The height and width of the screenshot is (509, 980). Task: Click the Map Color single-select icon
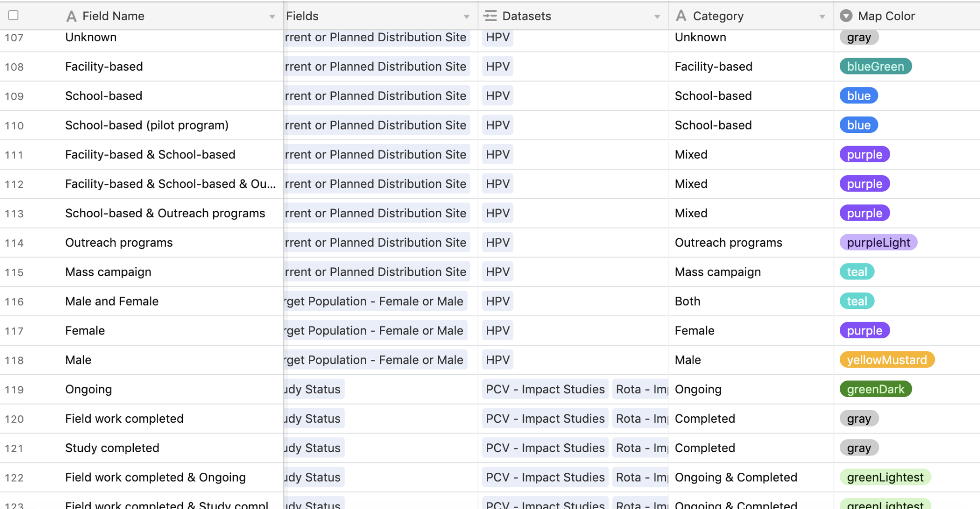pos(846,16)
